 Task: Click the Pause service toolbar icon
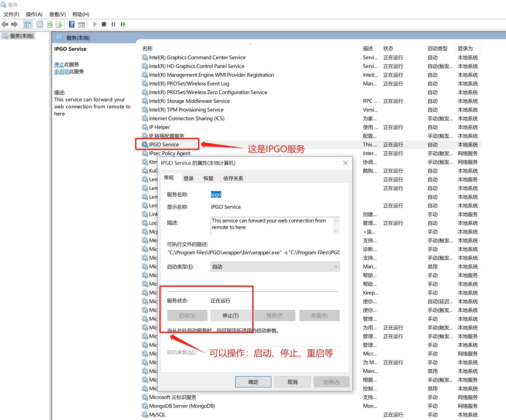pos(113,24)
